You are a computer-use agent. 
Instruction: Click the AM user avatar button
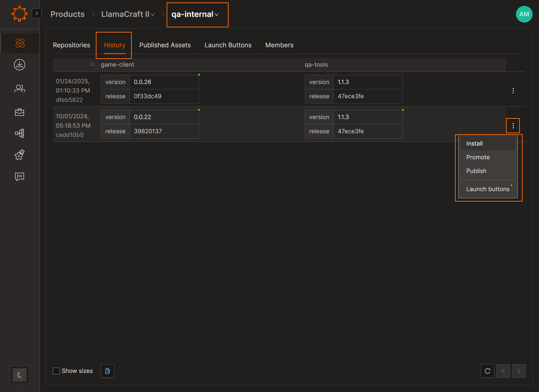[x=524, y=14]
